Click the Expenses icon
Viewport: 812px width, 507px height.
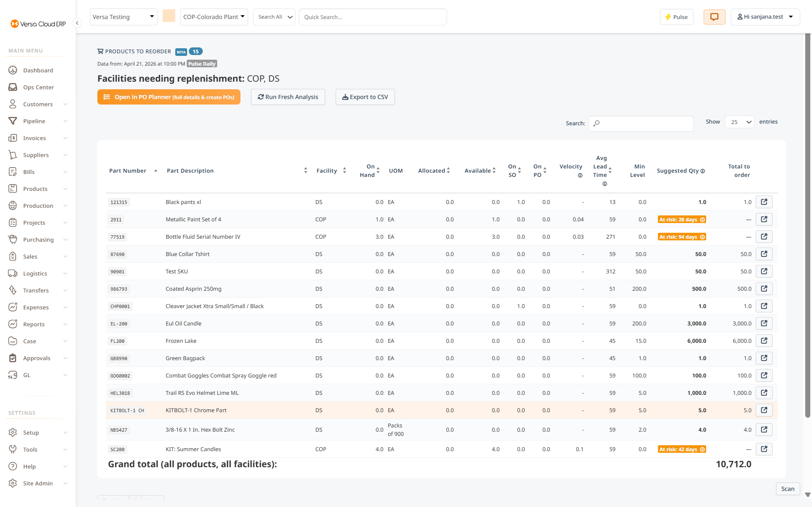coord(13,307)
